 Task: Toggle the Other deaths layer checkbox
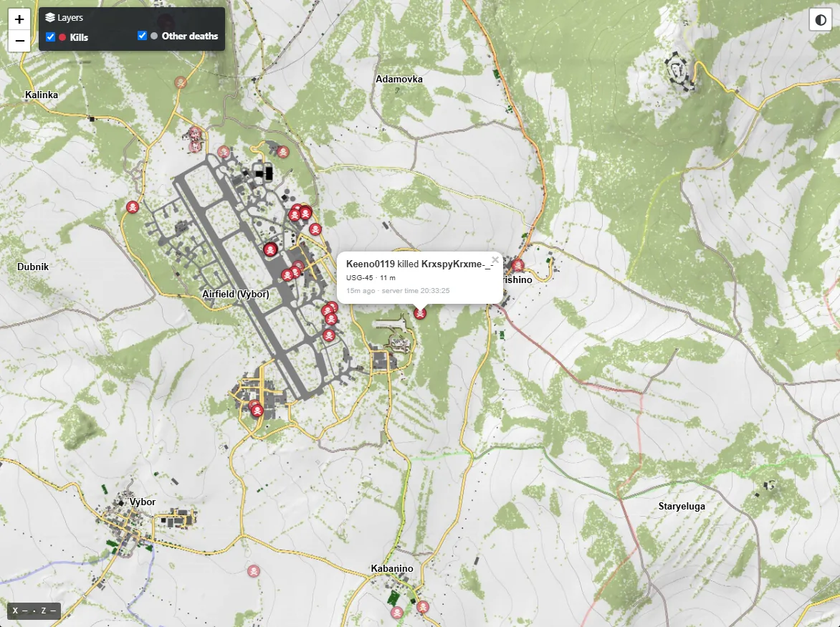(142, 35)
